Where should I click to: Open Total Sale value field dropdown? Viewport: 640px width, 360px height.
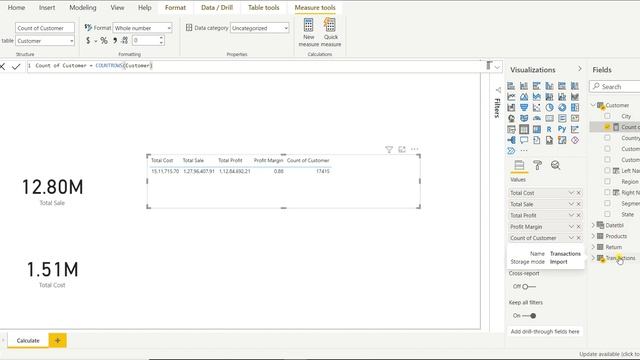(x=571, y=204)
